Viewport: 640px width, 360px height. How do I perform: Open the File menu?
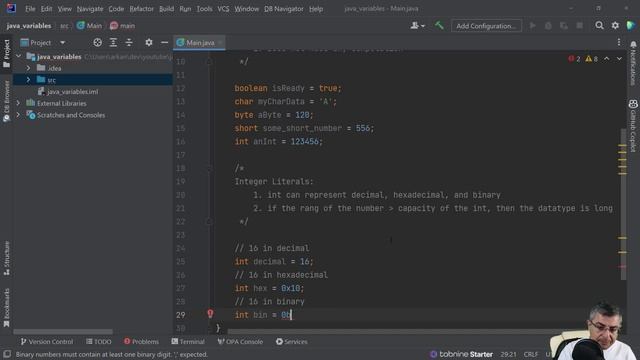coord(30,9)
